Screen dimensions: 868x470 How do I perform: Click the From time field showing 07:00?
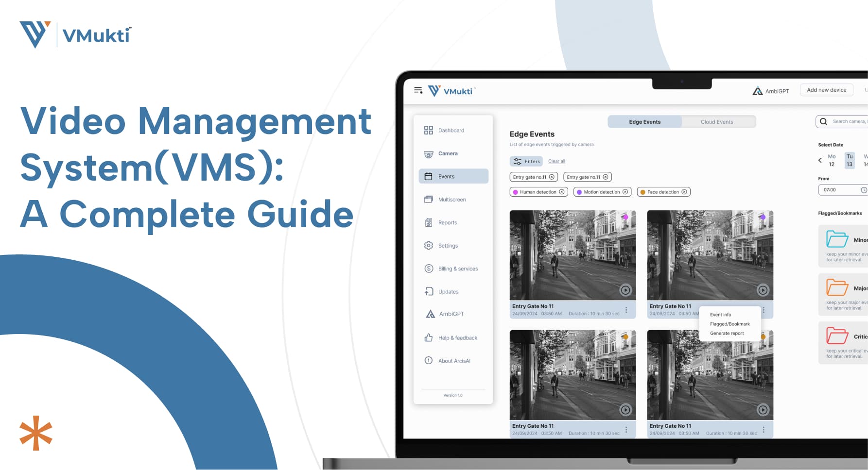click(x=843, y=190)
